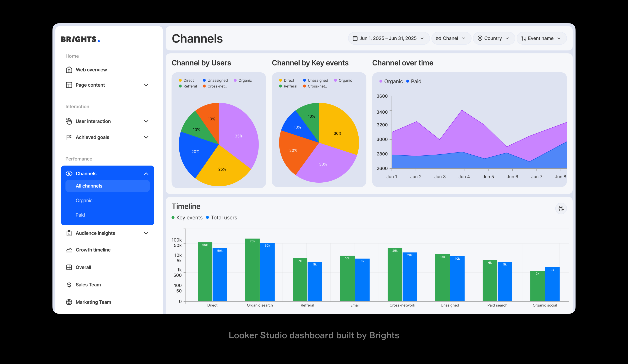
Task: Open the Country filter dropdown
Action: click(x=493, y=38)
